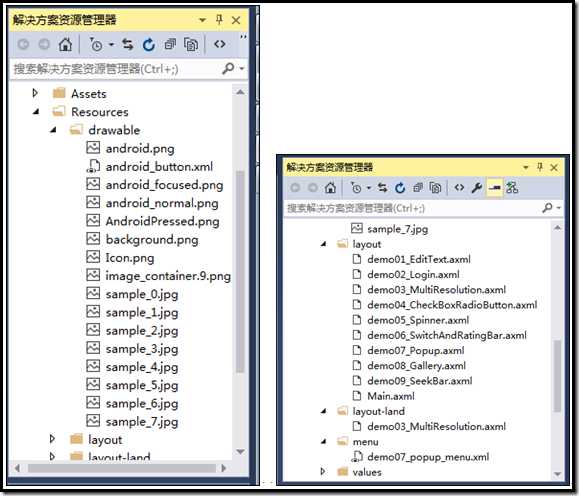Screen dimensions: 579x496
Task: Select sample_6.jpg file
Action: pos(142,403)
